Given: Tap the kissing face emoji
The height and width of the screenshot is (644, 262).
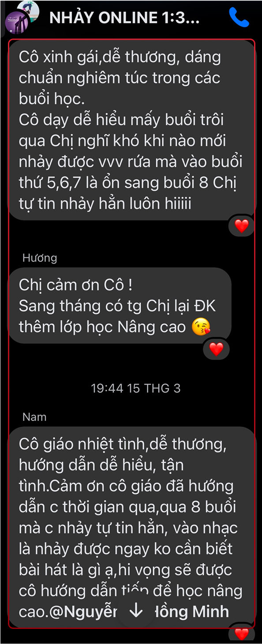Looking at the screenshot, I should [201, 327].
